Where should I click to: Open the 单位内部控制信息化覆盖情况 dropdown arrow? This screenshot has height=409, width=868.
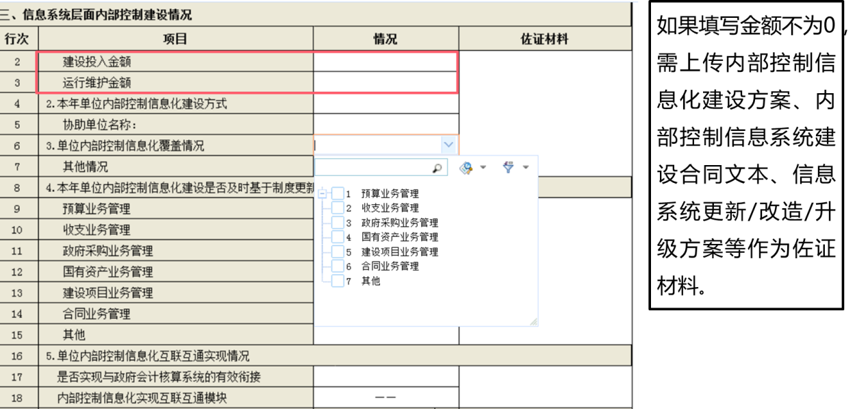point(448,145)
